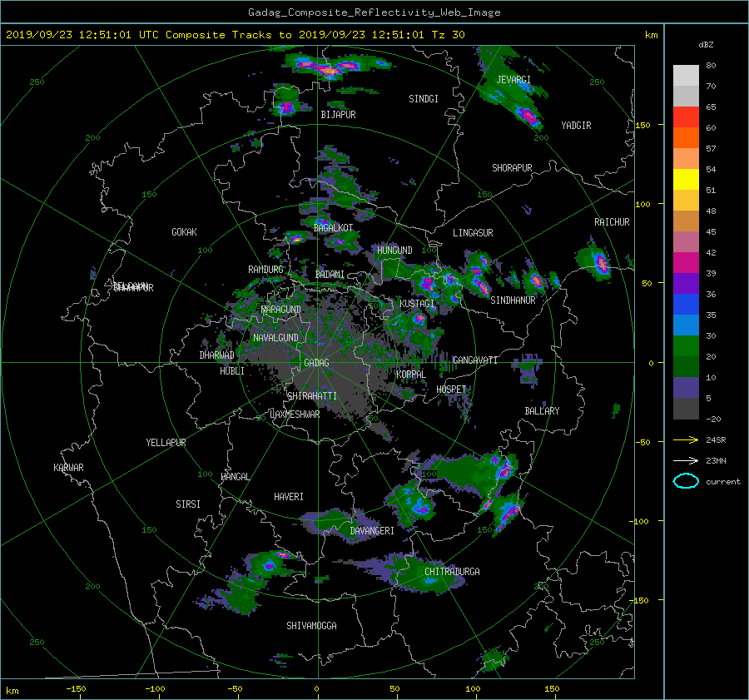749x700 pixels.
Task: Click the 23MN white arrow legend icon
Action: [x=686, y=460]
